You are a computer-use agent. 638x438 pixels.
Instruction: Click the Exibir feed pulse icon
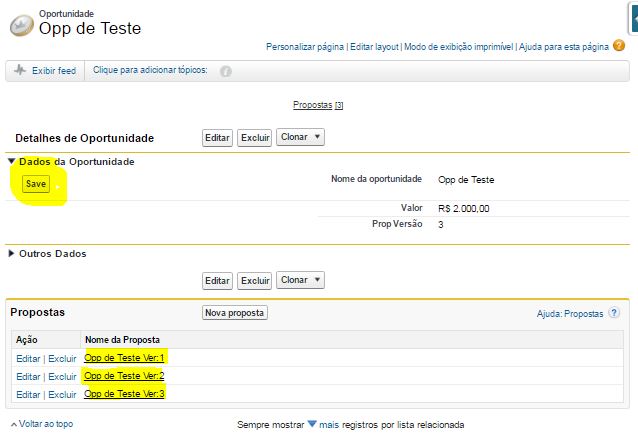pyautogui.click(x=20, y=71)
